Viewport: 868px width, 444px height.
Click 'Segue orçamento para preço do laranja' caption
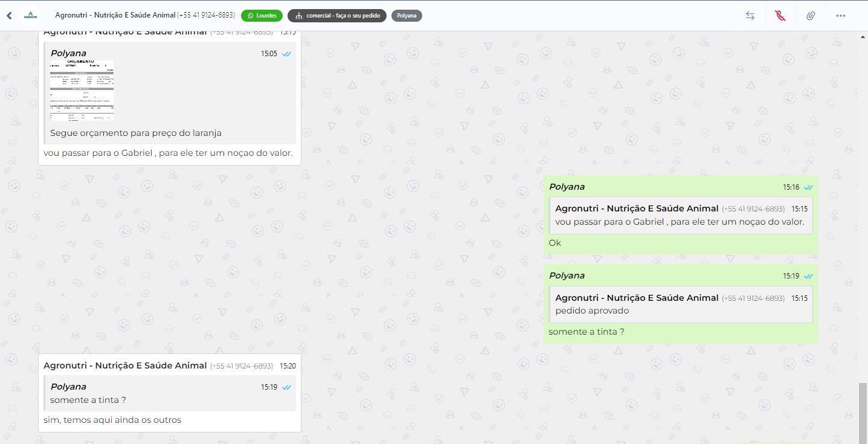(136, 133)
